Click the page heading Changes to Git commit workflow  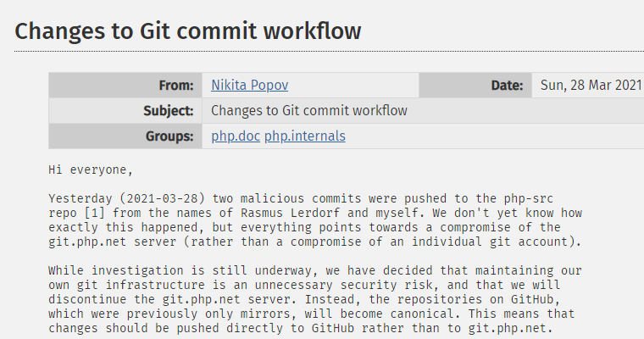pyautogui.click(x=188, y=31)
